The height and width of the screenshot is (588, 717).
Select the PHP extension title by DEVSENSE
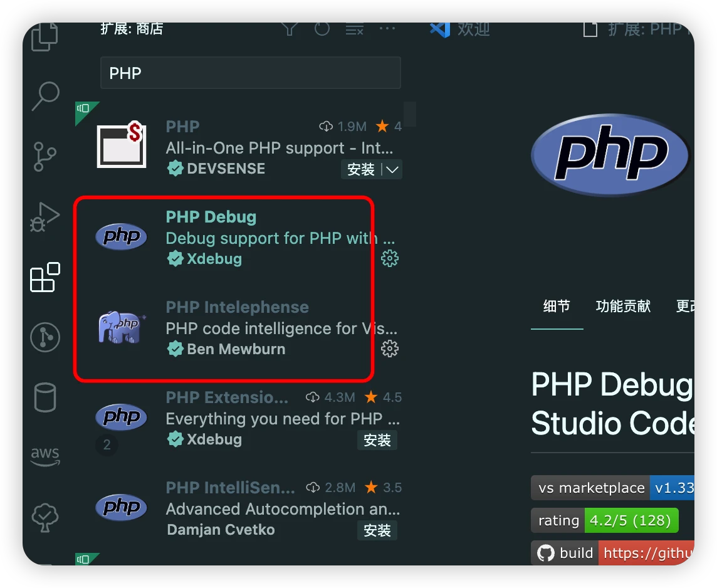click(182, 126)
